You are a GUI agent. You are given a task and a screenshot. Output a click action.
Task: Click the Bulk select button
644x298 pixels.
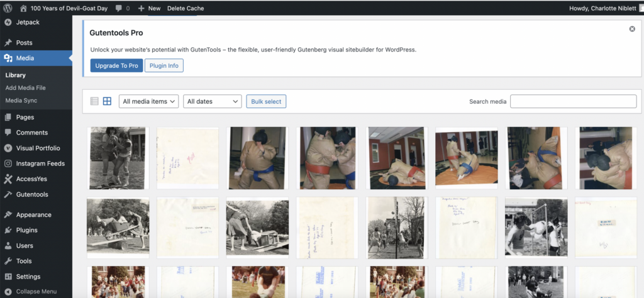tap(266, 101)
